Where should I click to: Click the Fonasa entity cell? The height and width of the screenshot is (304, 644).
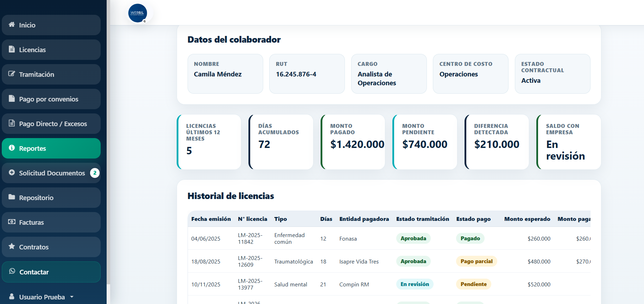(348, 239)
